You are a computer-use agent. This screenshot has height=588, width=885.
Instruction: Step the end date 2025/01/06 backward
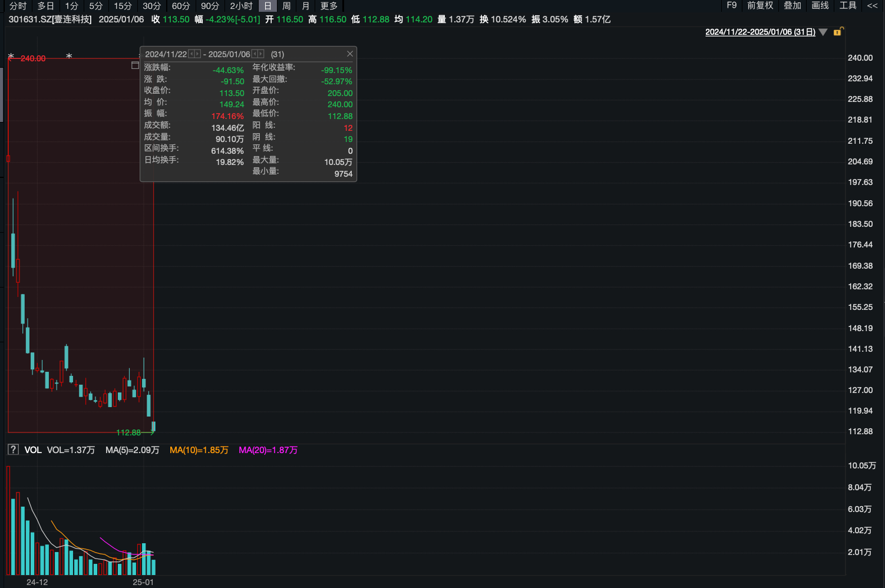(255, 54)
